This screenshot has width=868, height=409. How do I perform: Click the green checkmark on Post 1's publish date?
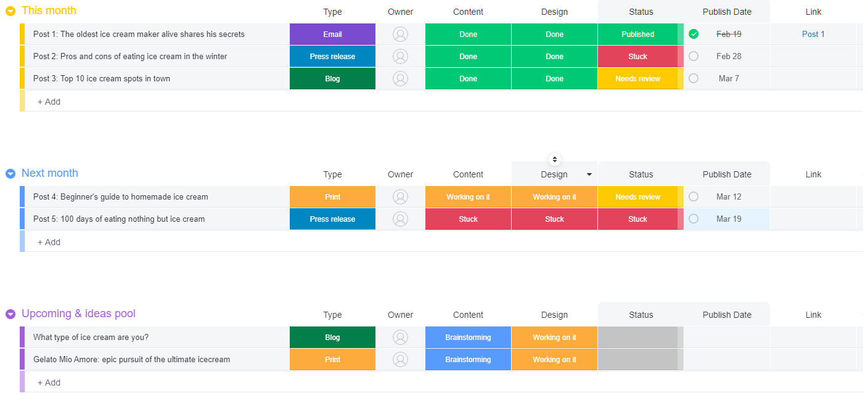(694, 34)
